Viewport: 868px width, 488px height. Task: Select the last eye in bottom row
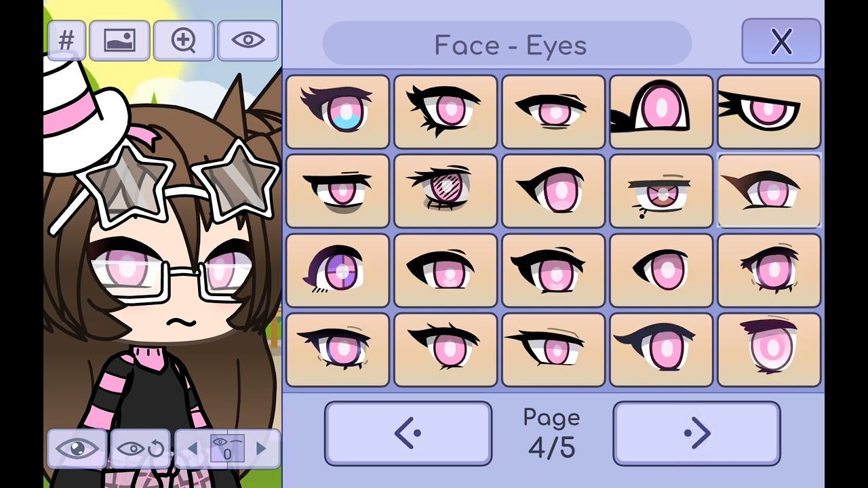(x=769, y=350)
